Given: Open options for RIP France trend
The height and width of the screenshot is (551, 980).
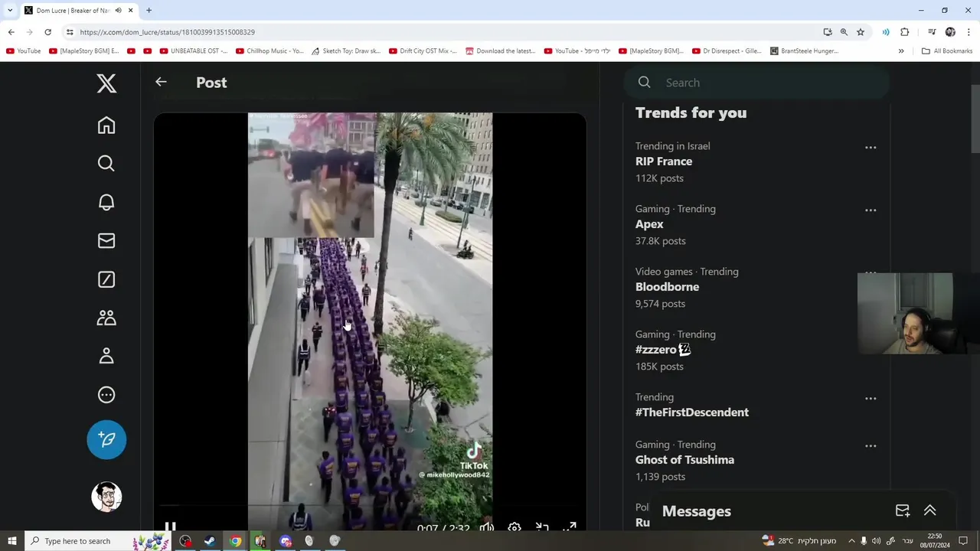Looking at the screenshot, I should 871,147.
